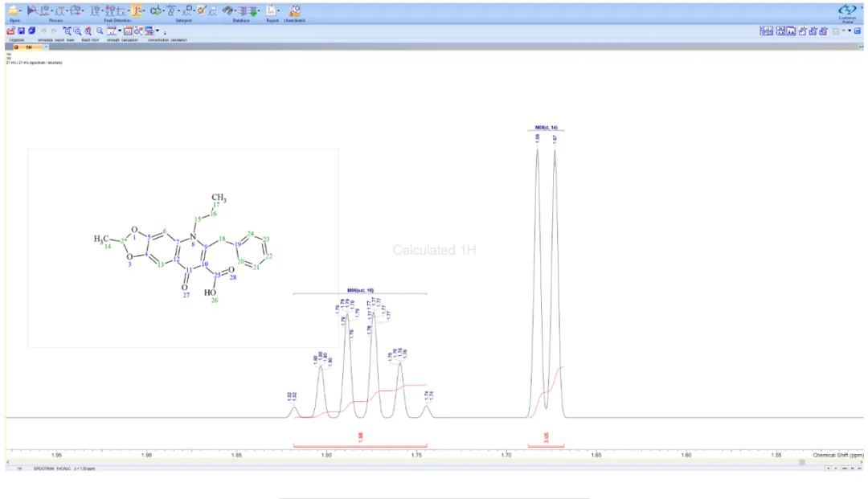Screen dimensions: 868x499
Task: Click the 1.70 tick label on axis
Action: (x=506, y=455)
